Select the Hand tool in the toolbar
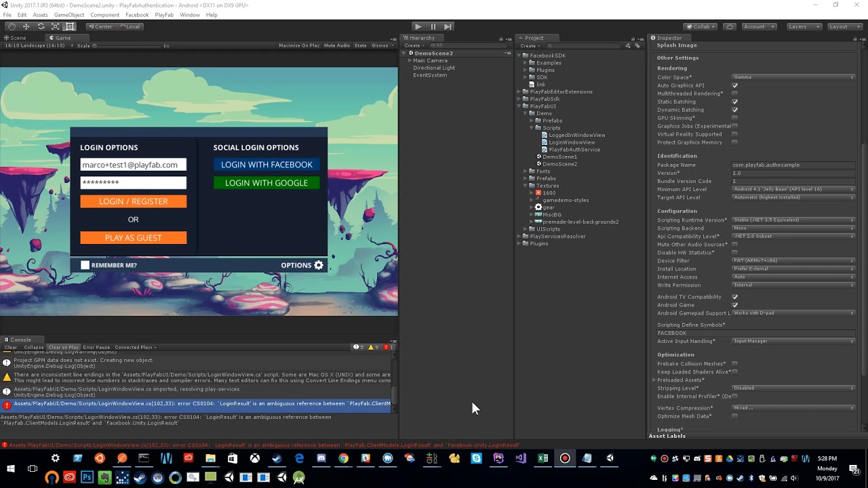 coord(12,26)
